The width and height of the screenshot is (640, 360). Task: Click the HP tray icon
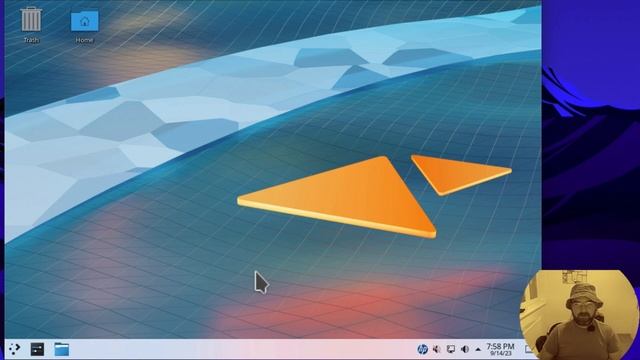point(422,349)
